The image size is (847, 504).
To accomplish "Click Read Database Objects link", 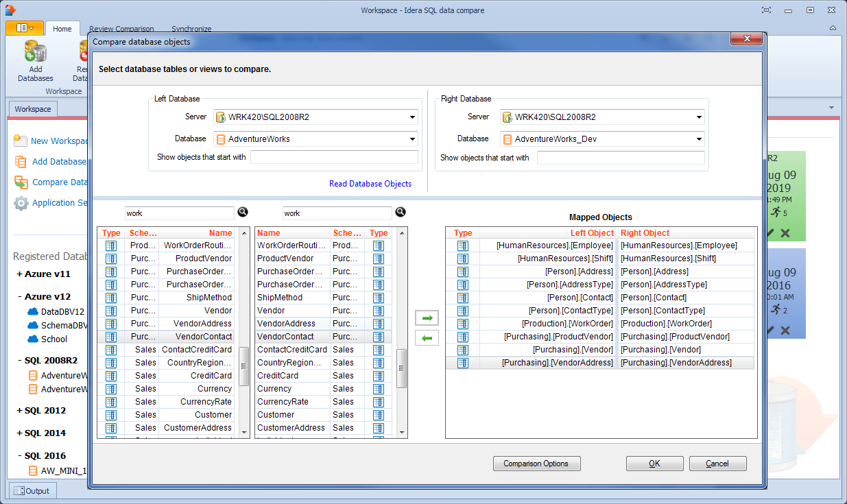I will coord(370,184).
